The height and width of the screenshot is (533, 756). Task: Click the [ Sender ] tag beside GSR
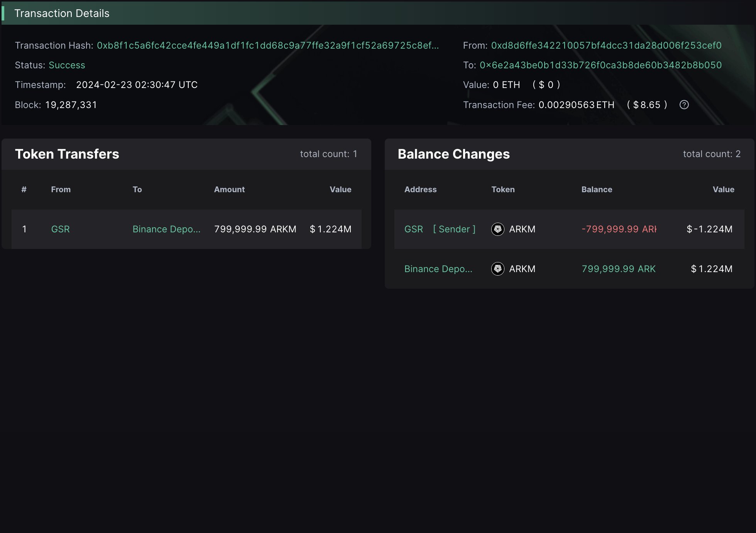(x=454, y=229)
